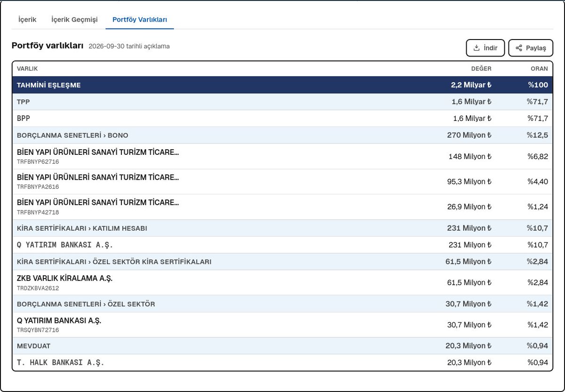Click the 20,3 Milyon ₺ value in T. HALK BANKASI row
Viewport: 565px width, 392px height.
click(x=469, y=362)
